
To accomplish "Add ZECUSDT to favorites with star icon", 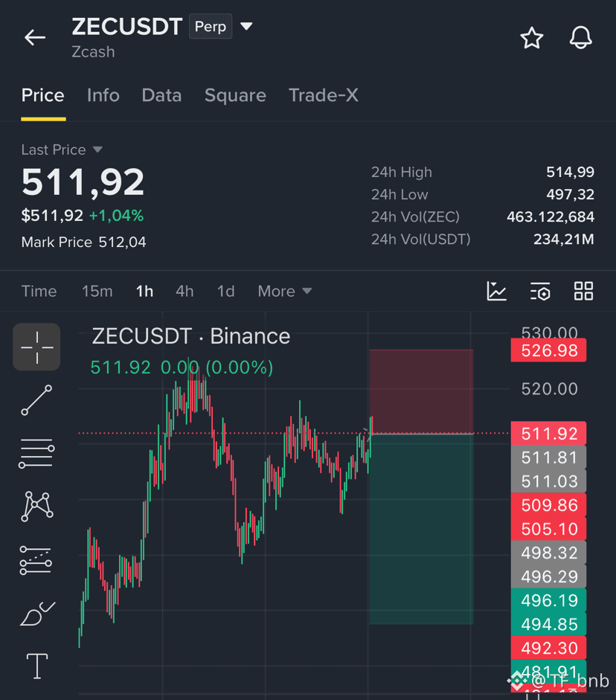I will click(532, 38).
